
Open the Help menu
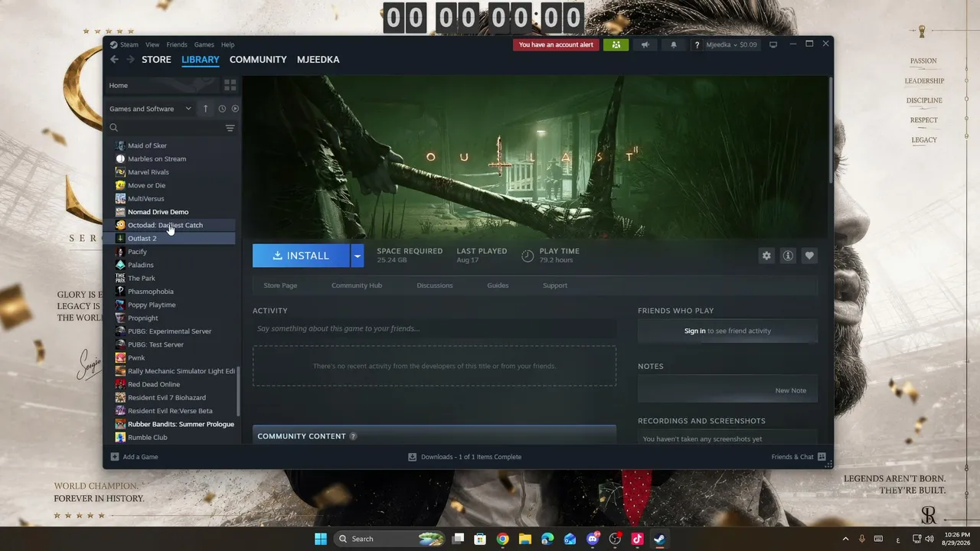[227, 44]
